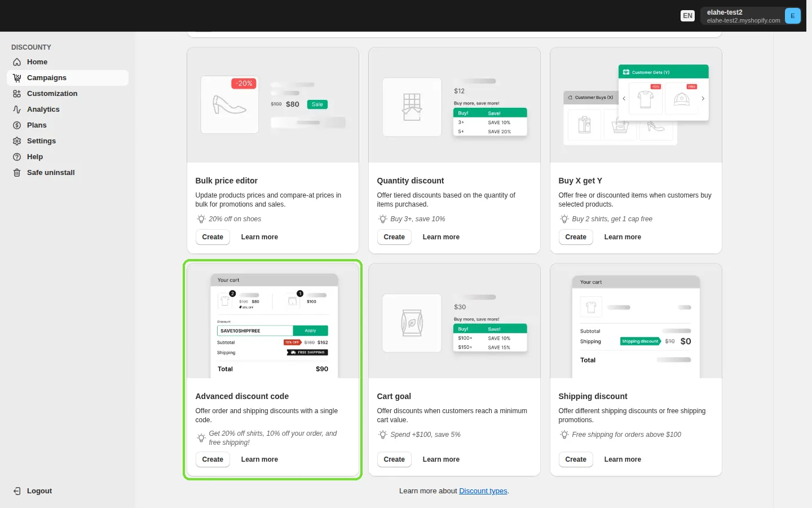Click the Help question mark icon
The image size is (812, 508).
17,157
